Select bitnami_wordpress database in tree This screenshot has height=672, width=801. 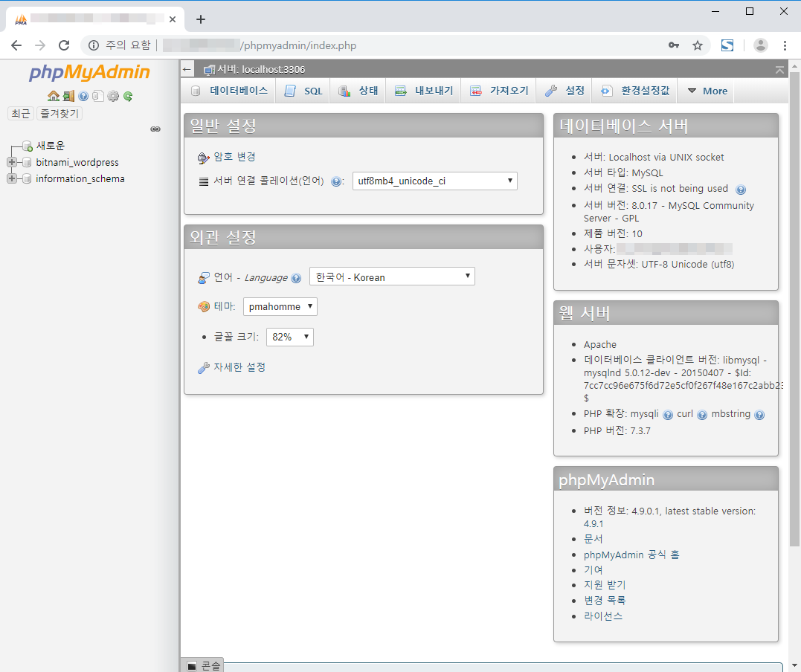(77, 162)
